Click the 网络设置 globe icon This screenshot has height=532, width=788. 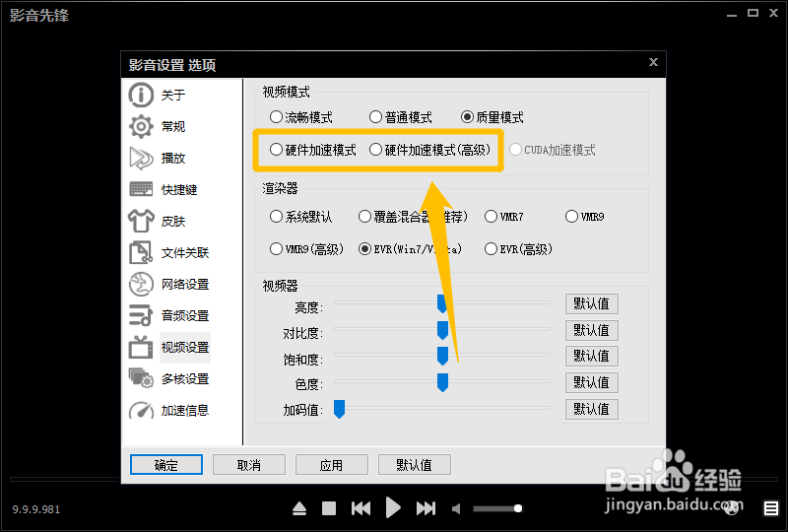click(x=141, y=284)
